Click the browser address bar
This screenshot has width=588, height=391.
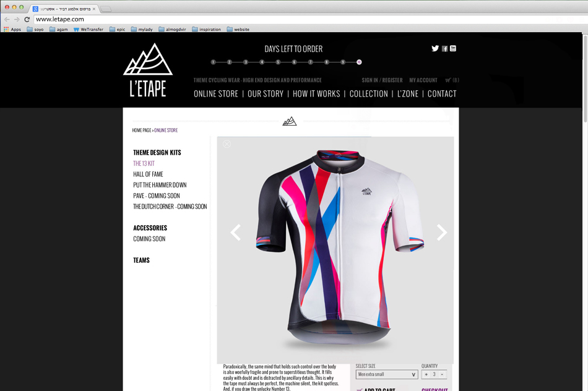tap(308, 20)
